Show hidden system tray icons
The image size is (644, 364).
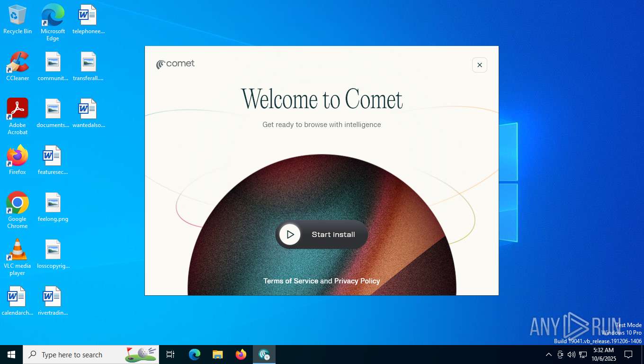[x=549, y=355]
